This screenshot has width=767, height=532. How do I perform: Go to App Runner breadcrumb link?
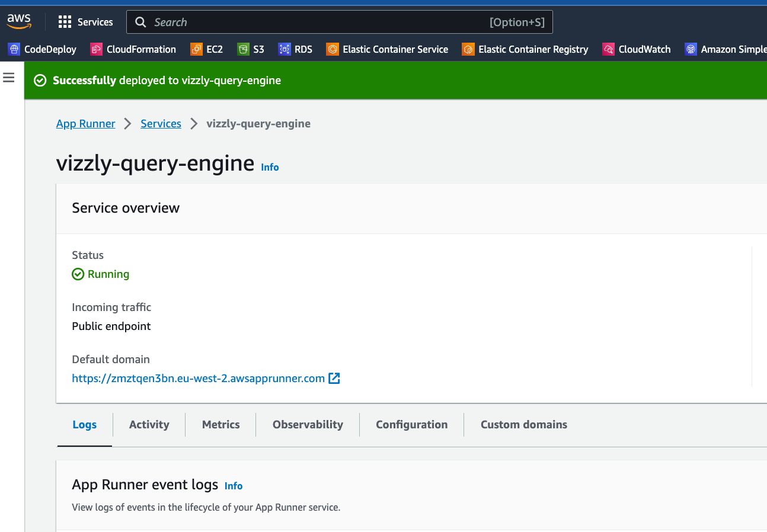(86, 124)
